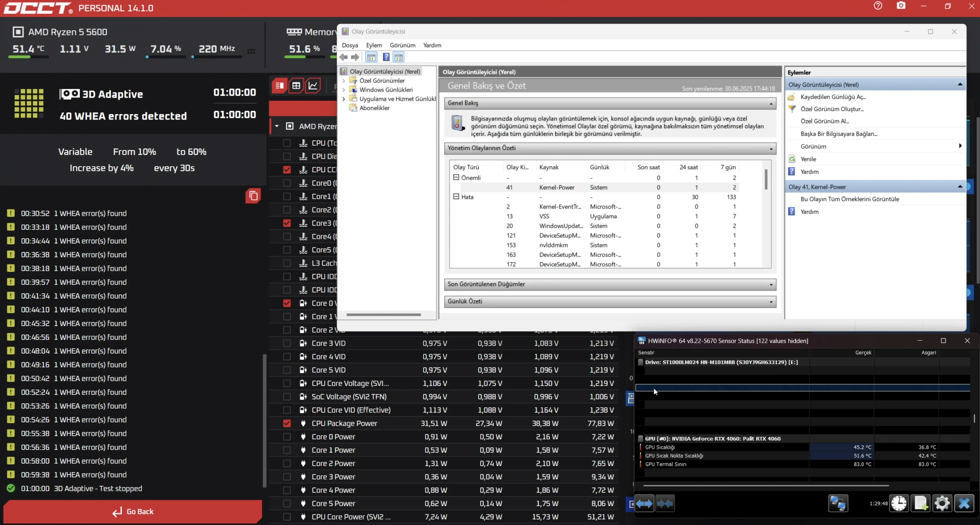Click the AMD Ryzen 5 5600 CPU icon
The image size is (980, 525).
pyautogui.click(x=18, y=32)
